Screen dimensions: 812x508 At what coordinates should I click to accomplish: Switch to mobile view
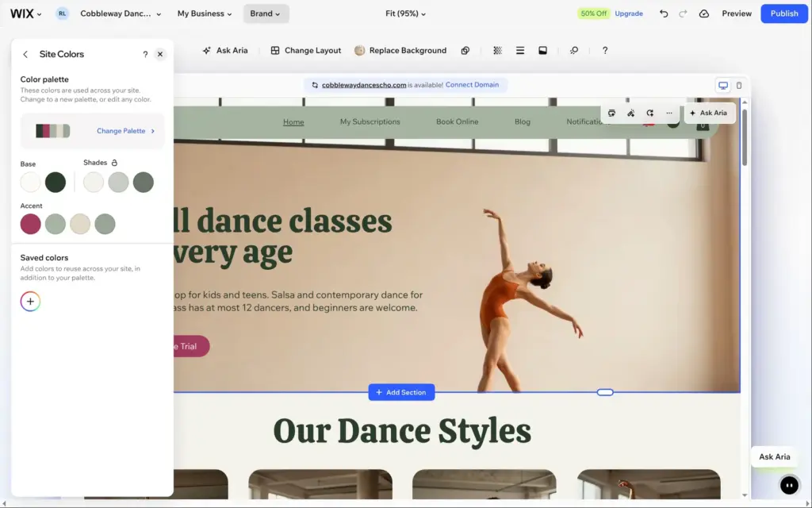739,86
